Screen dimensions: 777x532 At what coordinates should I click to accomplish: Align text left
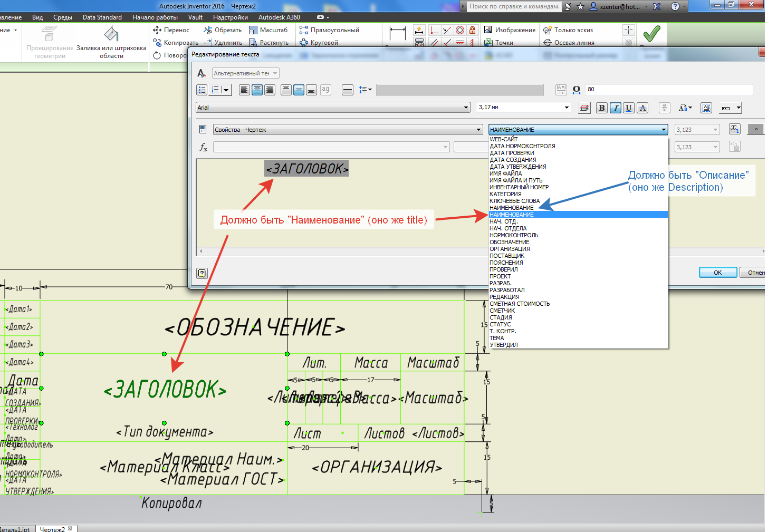pyautogui.click(x=244, y=90)
